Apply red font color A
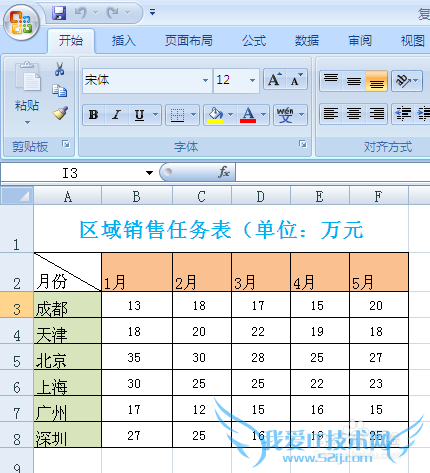Image resolution: width=430 pixels, height=473 pixels. (248, 115)
